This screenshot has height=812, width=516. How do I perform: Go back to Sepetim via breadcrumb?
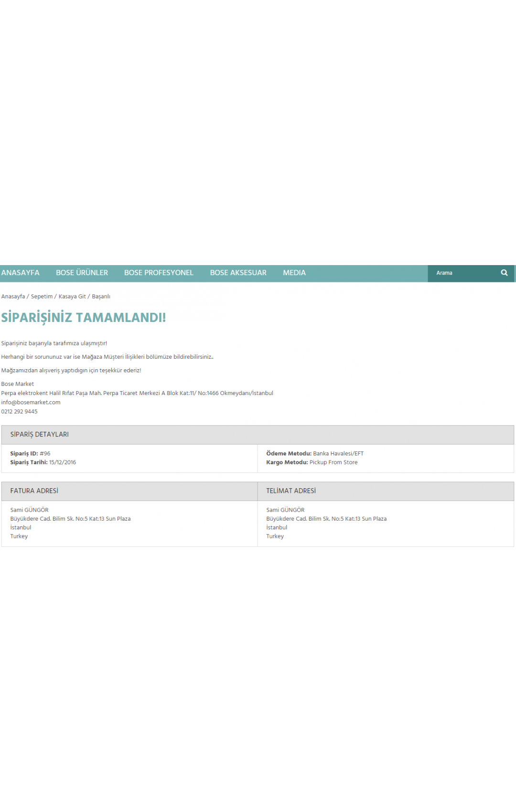(x=42, y=297)
